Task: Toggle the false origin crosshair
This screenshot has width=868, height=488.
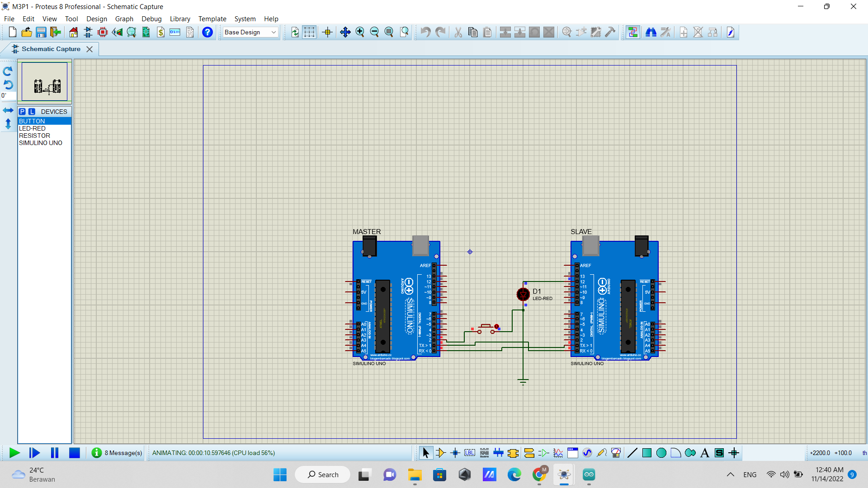Action: point(327,32)
